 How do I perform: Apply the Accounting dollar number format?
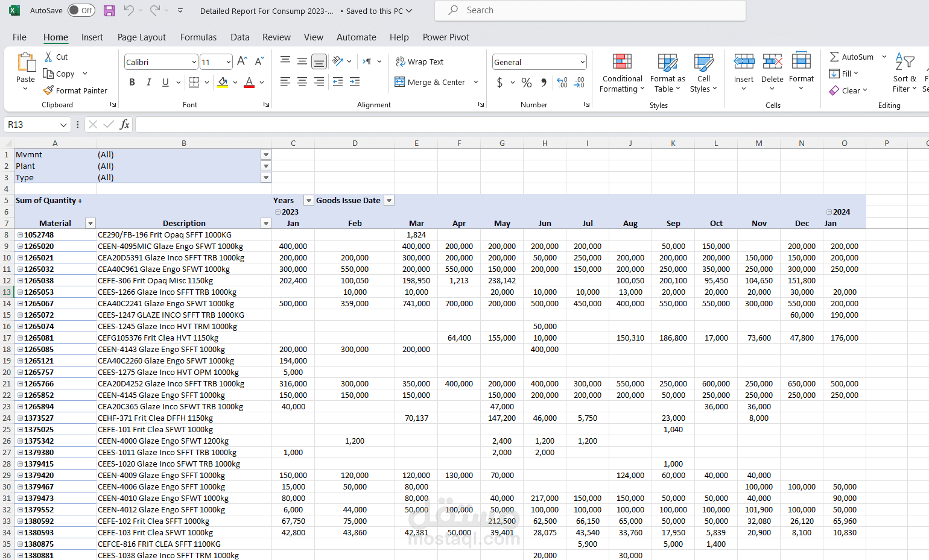(x=499, y=82)
